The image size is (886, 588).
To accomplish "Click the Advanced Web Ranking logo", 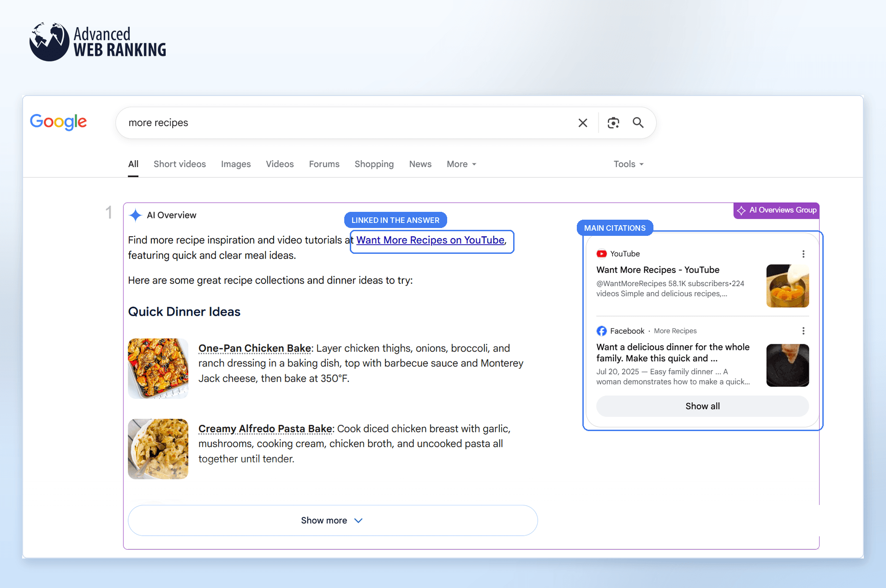I will [98, 42].
